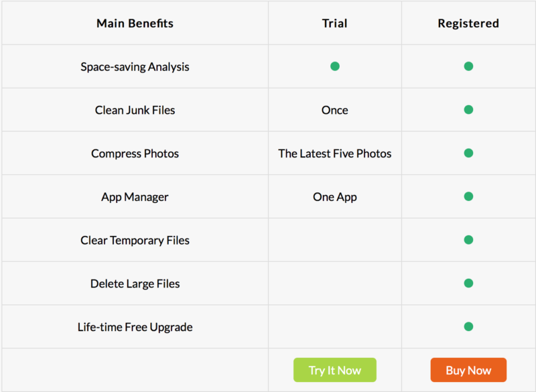The height and width of the screenshot is (392, 536).
Task: Click Registered green dot for Space-saving Analysis
Action: tap(468, 66)
